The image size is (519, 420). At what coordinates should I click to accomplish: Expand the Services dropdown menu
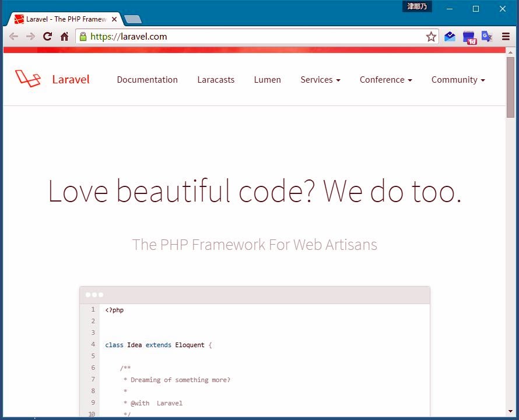point(320,80)
